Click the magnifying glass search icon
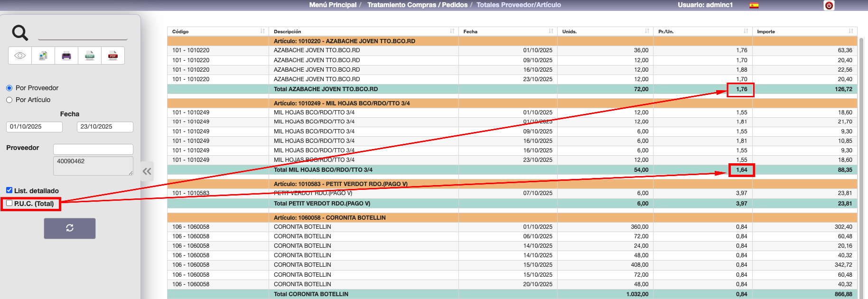The image size is (868, 299). point(20,33)
